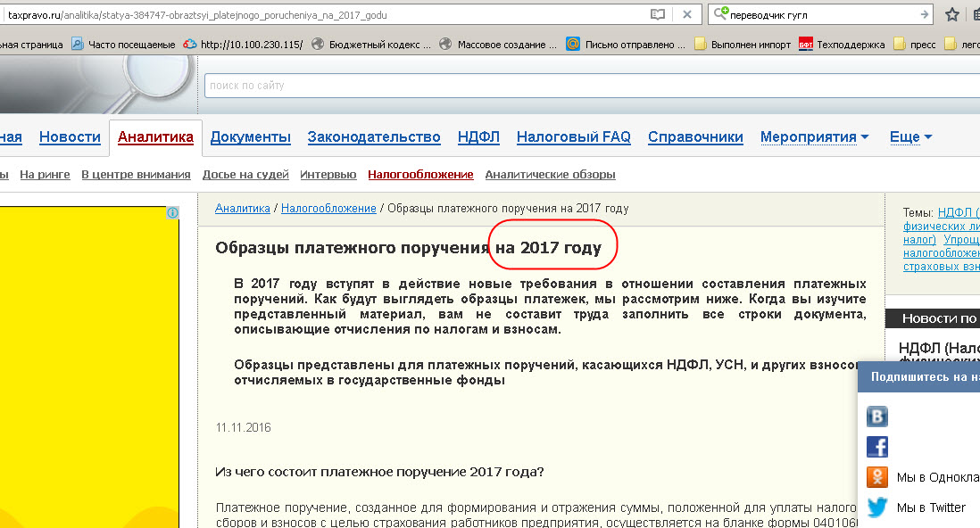Go to 'В центре внимания' subsection
Screen dimensions: 980x528
(137, 174)
